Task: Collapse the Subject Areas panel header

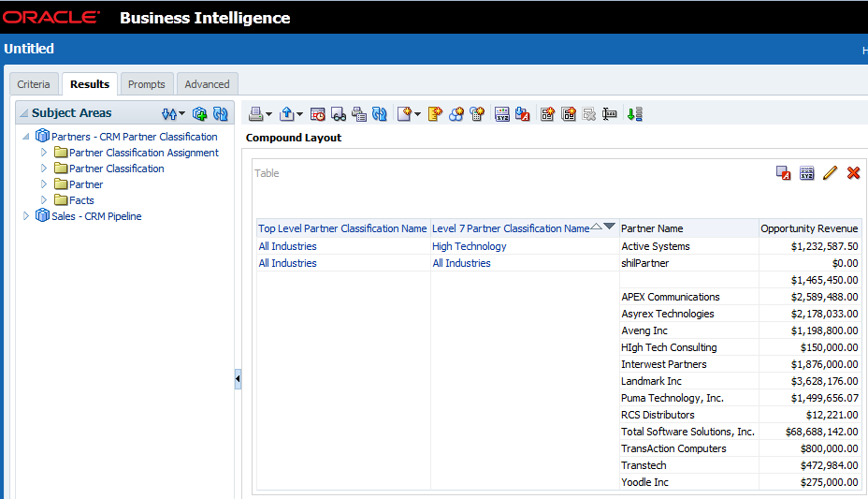Action: point(23,113)
